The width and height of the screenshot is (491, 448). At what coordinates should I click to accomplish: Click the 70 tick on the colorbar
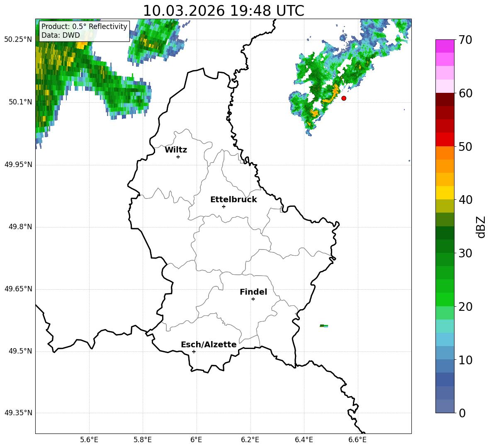point(465,40)
